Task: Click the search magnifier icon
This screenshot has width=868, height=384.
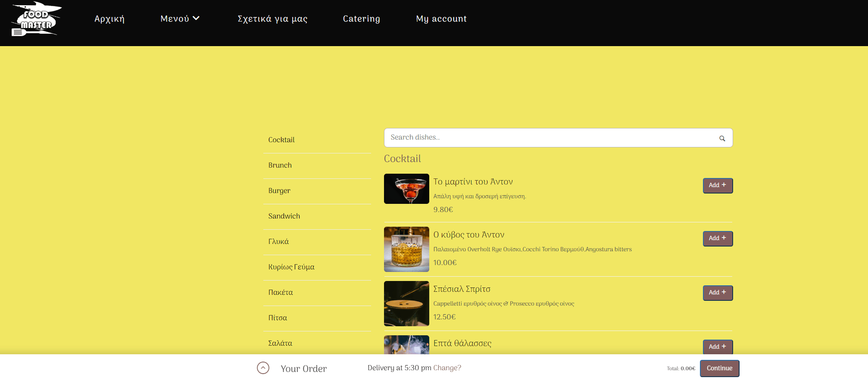Action: coord(722,138)
